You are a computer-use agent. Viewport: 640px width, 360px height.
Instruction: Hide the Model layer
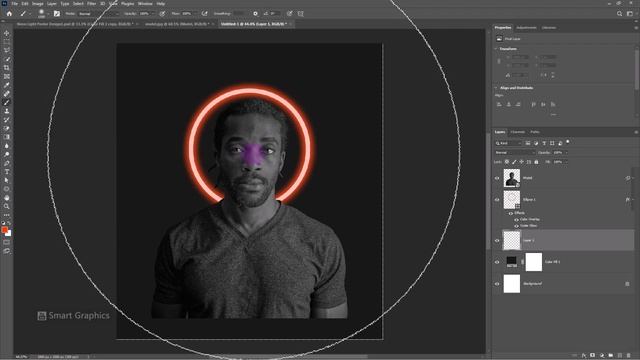[497, 178]
